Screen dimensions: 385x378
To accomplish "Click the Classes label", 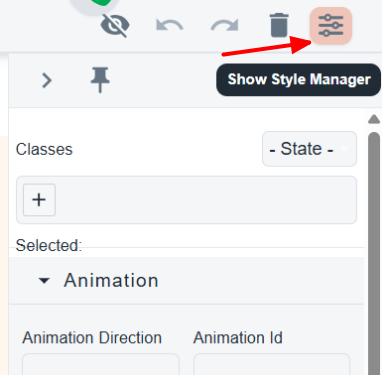I will coord(44,149).
